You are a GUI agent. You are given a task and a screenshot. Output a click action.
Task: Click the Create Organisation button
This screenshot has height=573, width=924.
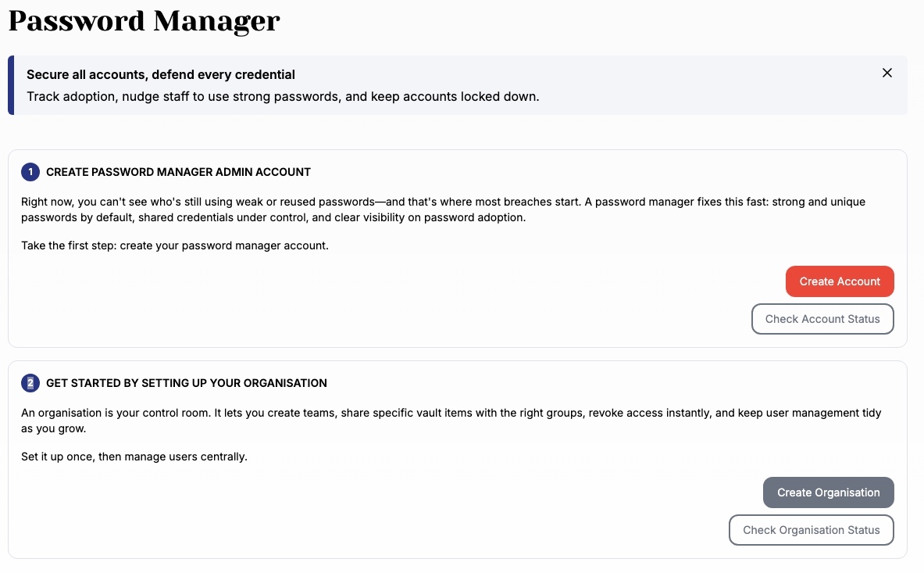point(828,492)
